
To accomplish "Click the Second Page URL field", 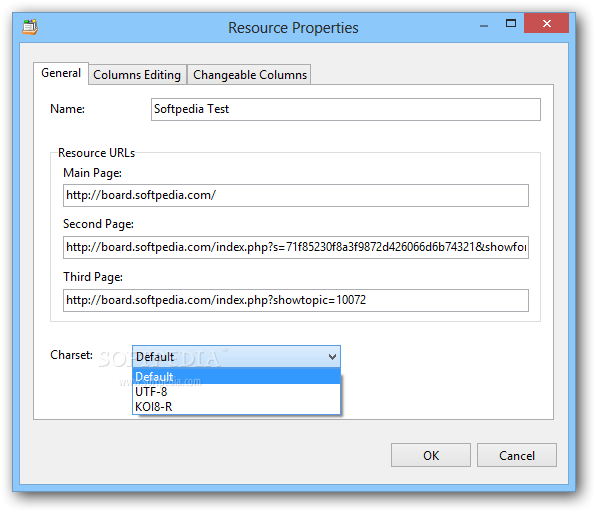I will click(x=296, y=247).
